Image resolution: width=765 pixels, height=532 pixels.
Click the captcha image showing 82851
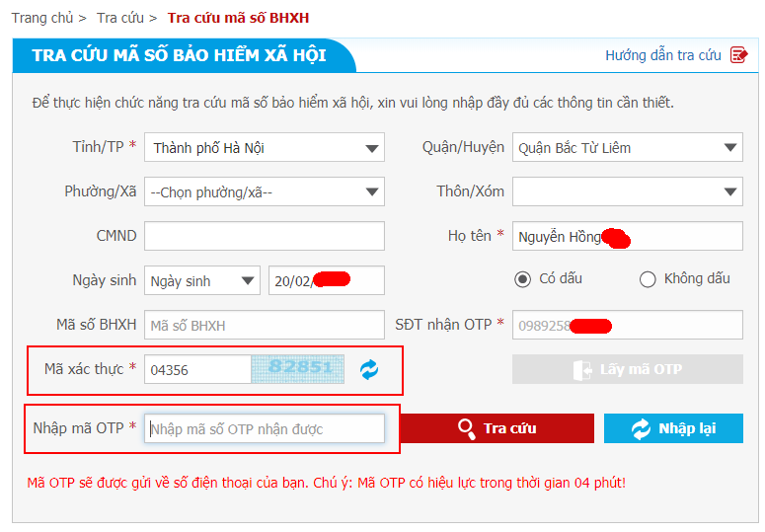pyautogui.click(x=297, y=369)
